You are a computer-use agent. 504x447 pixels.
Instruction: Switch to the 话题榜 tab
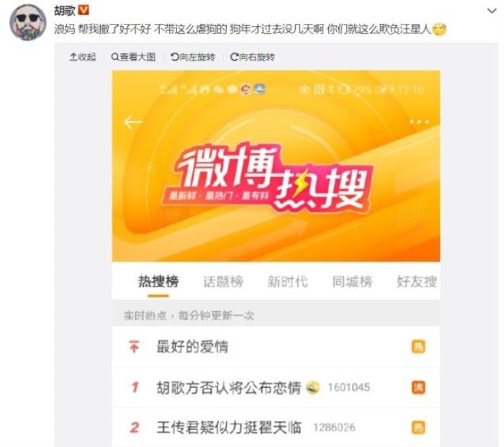(223, 282)
